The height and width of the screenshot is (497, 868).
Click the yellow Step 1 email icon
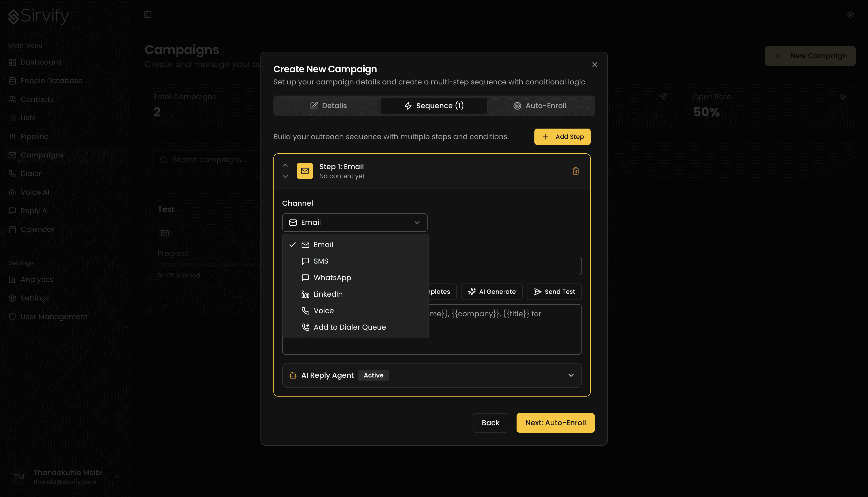pyautogui.click(x=305, y=171)
